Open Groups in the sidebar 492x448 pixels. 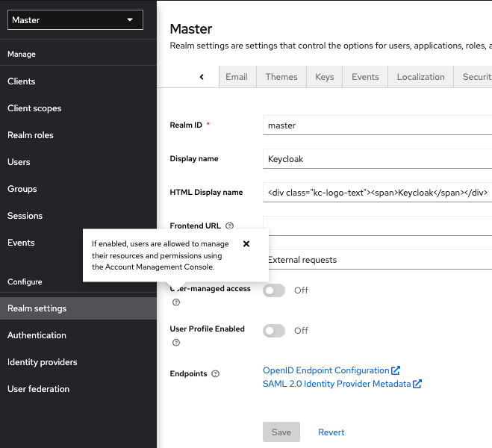(22, 189)
